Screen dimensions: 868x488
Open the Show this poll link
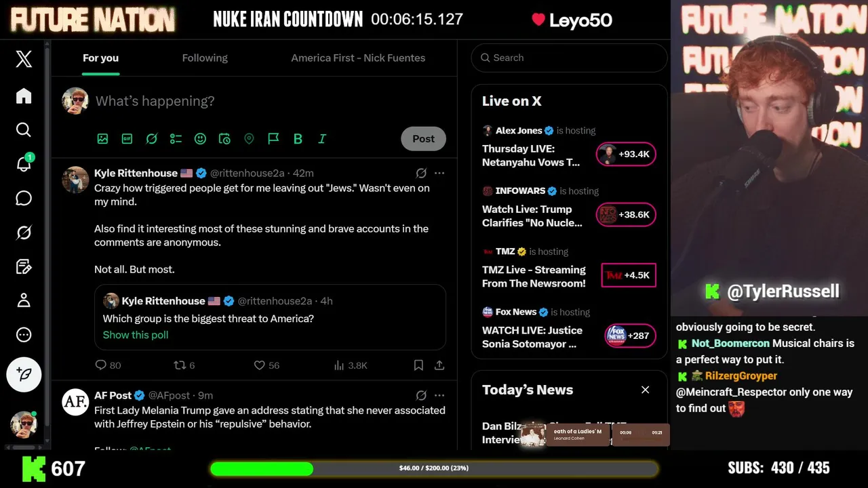point(136,335)
